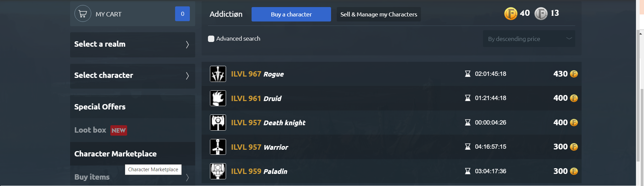644x186 pixels.
Task: Open the Loot box section
Action: point(91,130)
